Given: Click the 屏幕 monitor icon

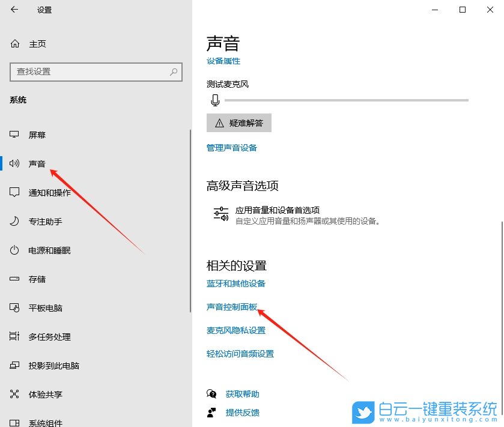Looking at the screenshot, I should (x=13, y=135).
